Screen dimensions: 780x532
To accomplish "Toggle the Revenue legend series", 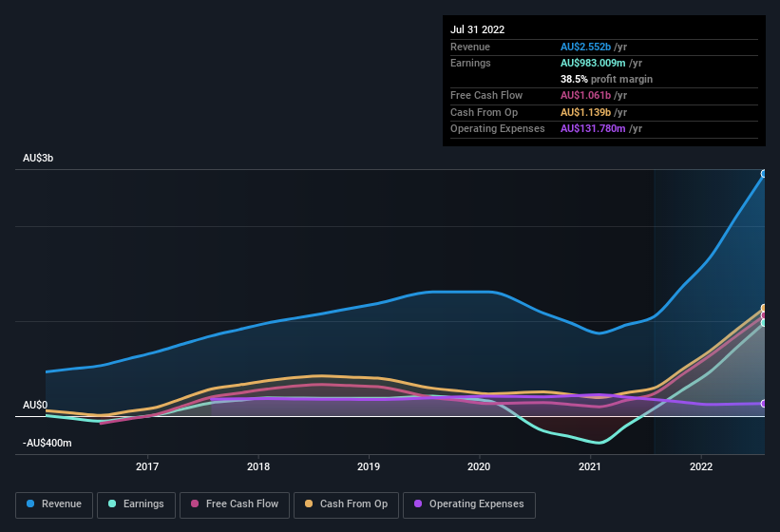I will point(55,504).
